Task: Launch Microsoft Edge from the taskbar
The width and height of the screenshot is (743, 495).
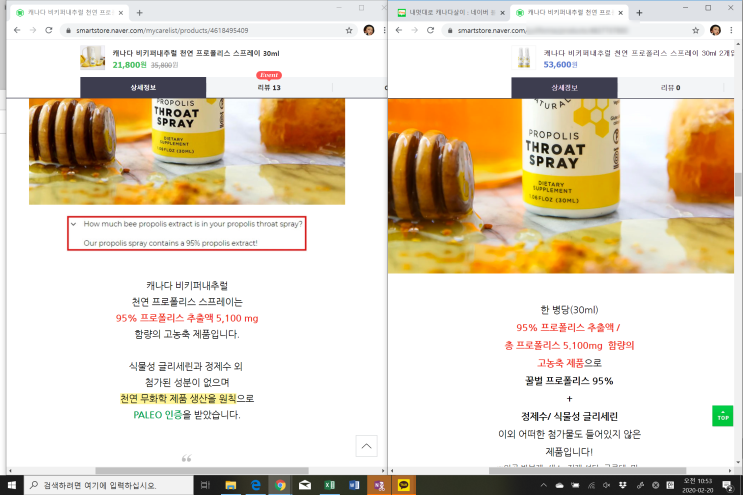Action: point(255,485)
